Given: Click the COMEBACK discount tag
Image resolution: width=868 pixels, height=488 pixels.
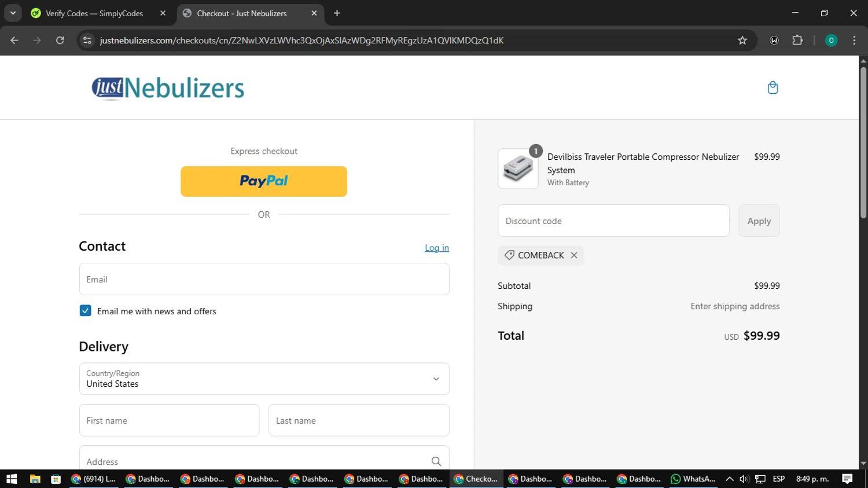Looking at the screenshot, I should click(540, 255).
